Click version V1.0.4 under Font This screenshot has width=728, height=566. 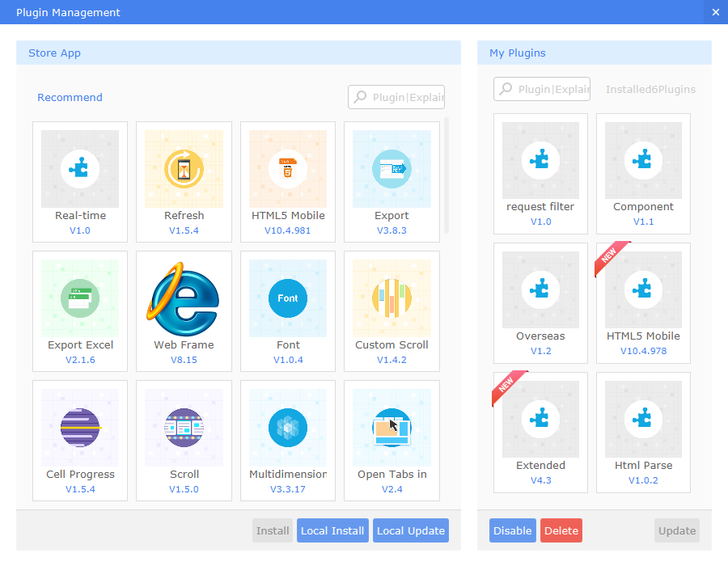[x=288, y=360]
